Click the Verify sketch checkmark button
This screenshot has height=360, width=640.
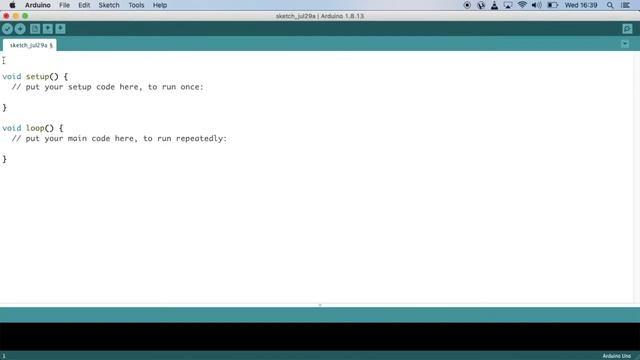coord(7,29)
